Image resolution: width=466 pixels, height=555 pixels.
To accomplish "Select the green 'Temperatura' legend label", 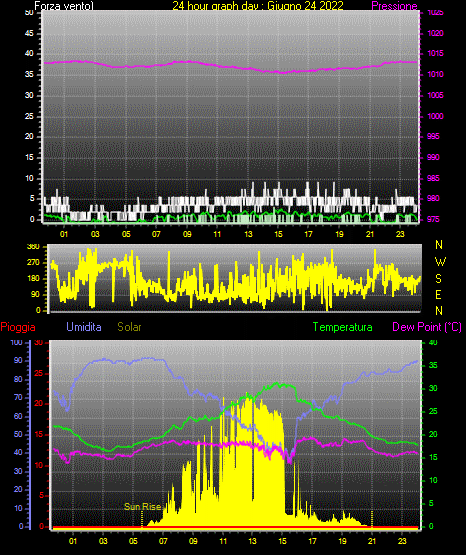I will pos(343,327).
